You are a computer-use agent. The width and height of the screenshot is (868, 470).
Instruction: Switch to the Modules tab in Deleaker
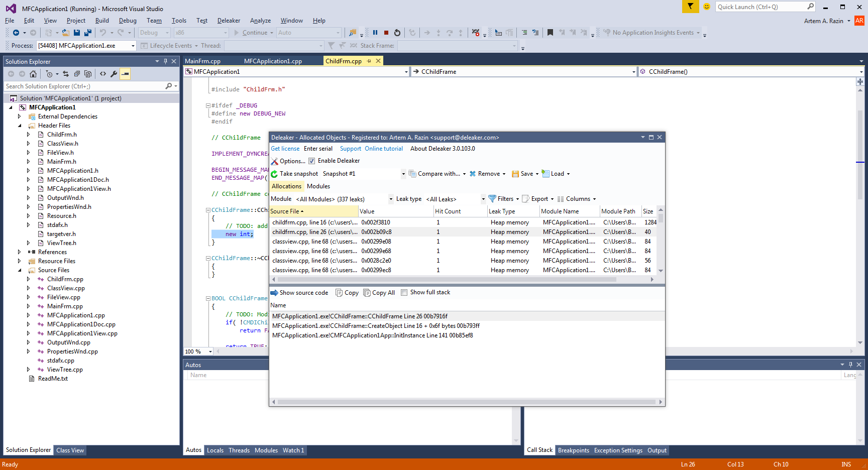point(318,186)
